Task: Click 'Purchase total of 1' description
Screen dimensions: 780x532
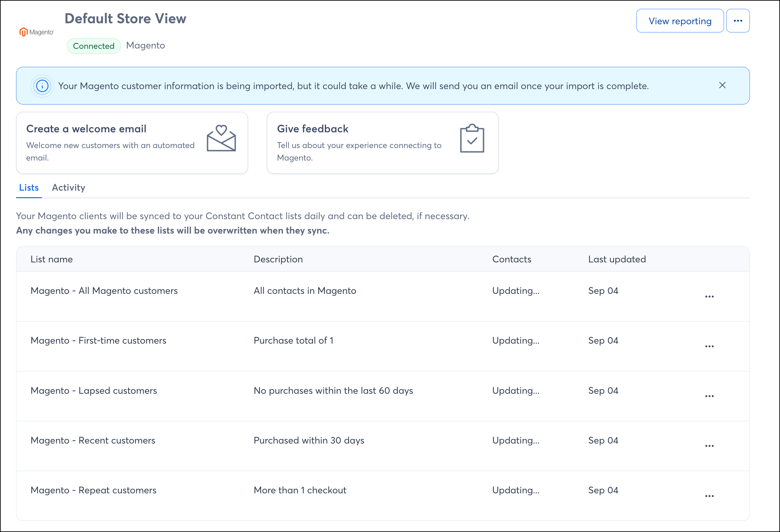Action: coord(293,340)
